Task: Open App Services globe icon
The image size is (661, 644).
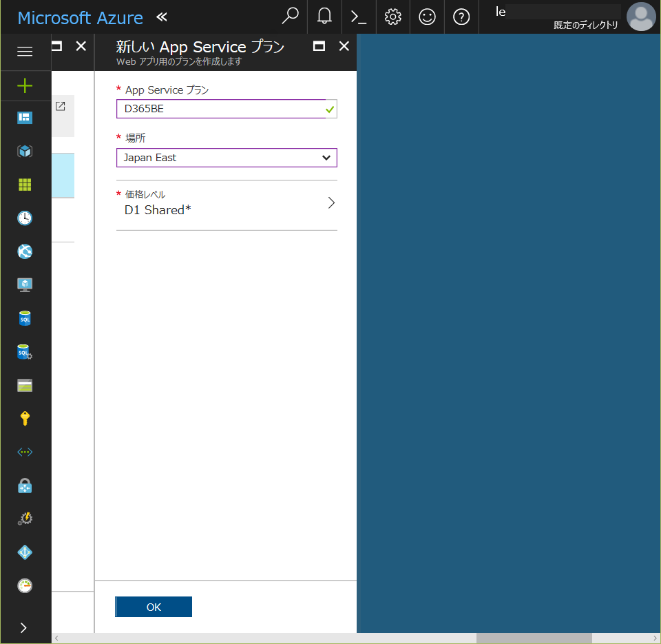Action: pos(25,251)
